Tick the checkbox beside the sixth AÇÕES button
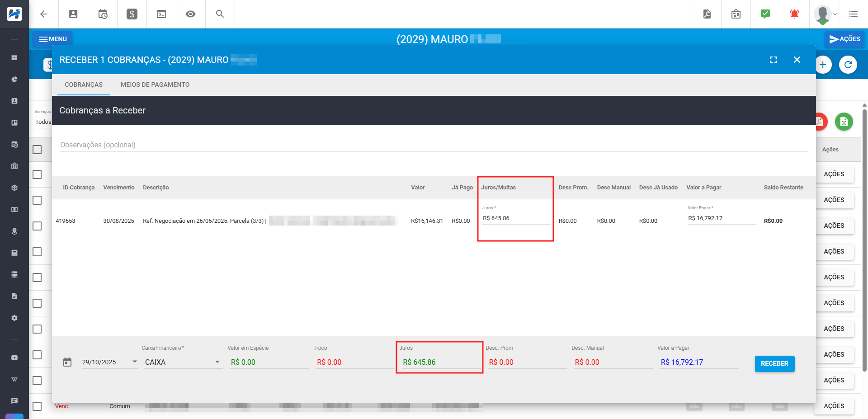Screen dimensions: 868x419 tap(37, 303)
